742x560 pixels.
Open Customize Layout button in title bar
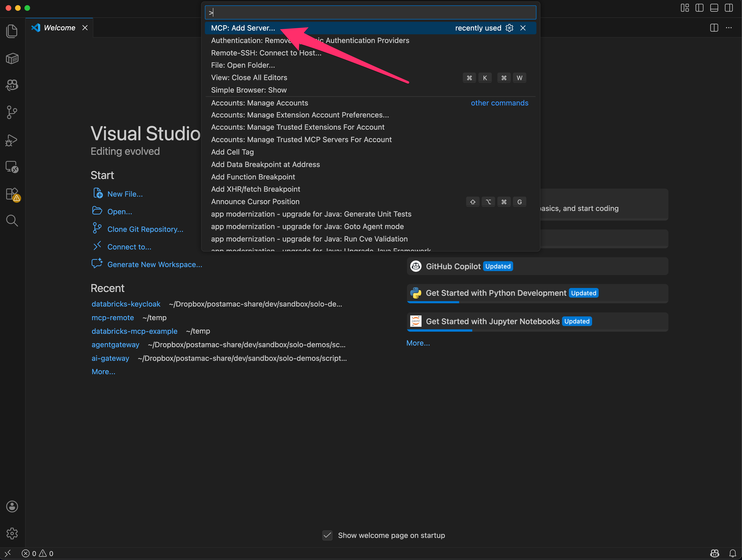tap(685, 8)
